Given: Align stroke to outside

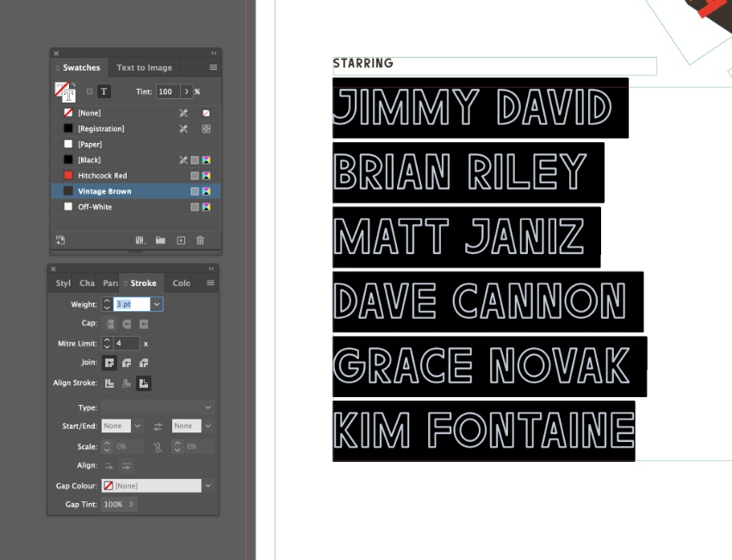Looking at the screenshot, I should coord(144,383).
